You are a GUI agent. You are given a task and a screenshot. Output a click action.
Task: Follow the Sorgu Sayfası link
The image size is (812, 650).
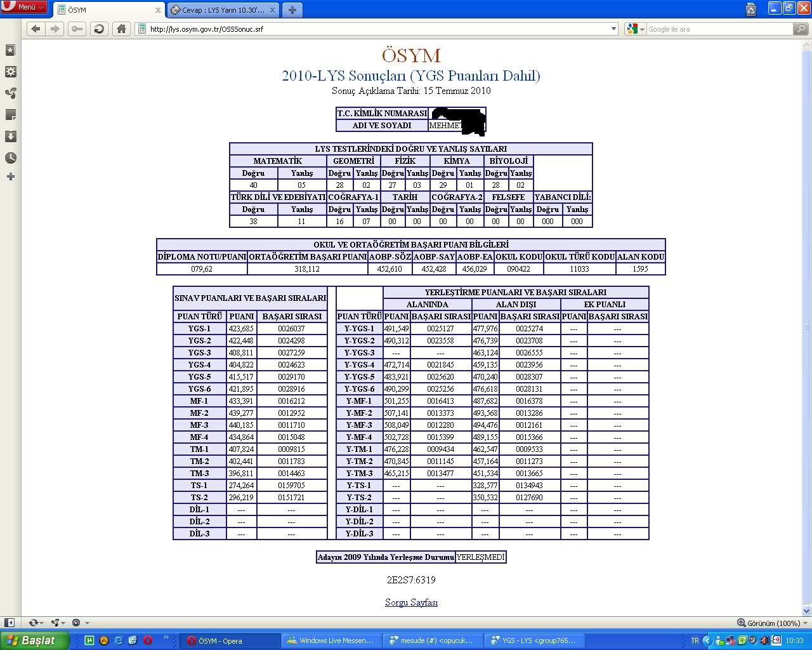coord(411,602)
